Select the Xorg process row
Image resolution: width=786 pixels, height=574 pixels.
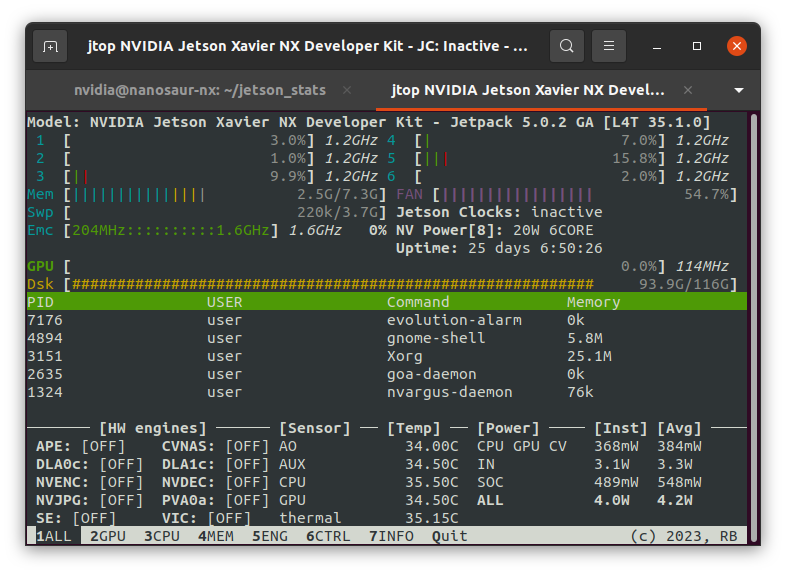click(386, 356)
